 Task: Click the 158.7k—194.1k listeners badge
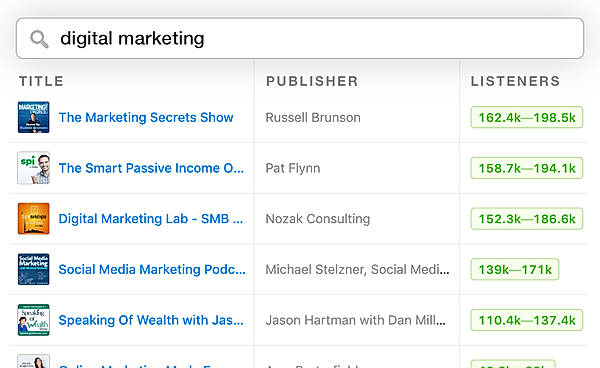pos(527,168)
